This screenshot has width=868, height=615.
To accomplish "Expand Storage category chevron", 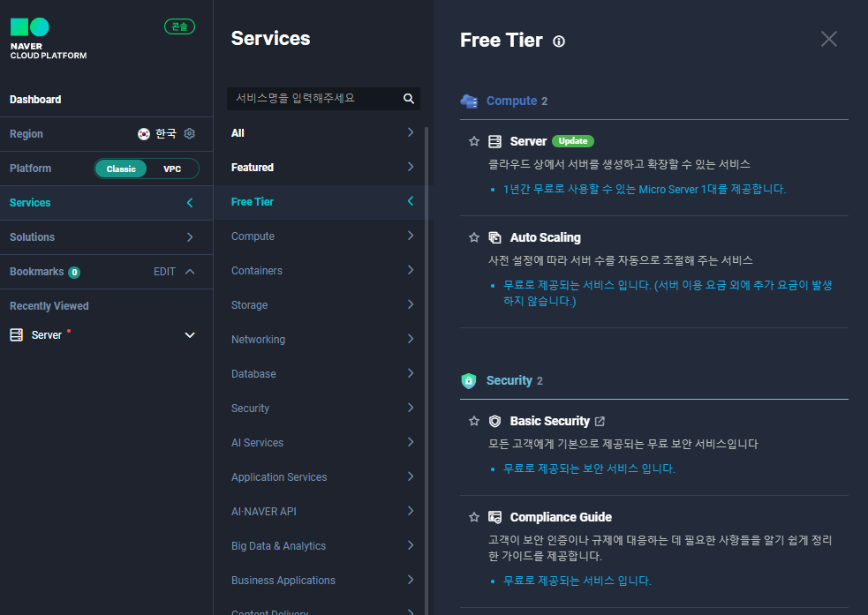I will point(411,304).
